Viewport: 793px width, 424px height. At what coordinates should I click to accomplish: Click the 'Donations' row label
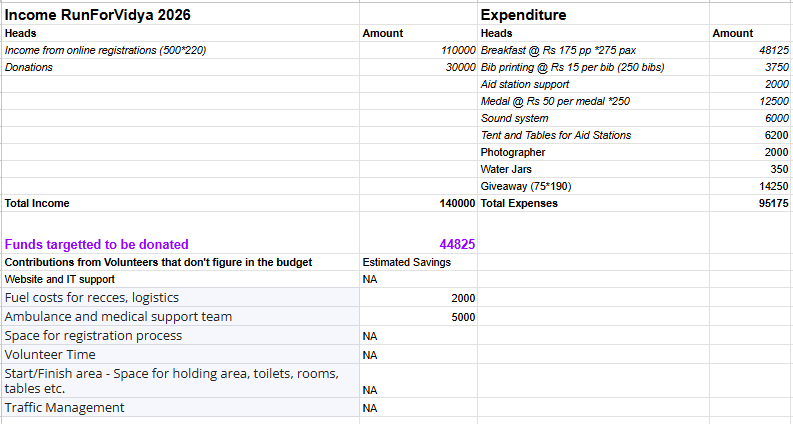(29, 67)
